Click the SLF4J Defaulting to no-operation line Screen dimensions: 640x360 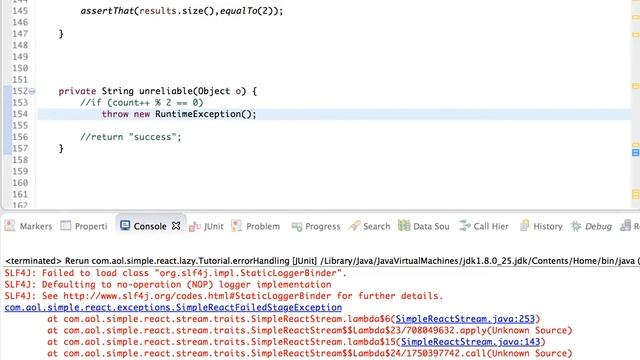click(168, 284)
